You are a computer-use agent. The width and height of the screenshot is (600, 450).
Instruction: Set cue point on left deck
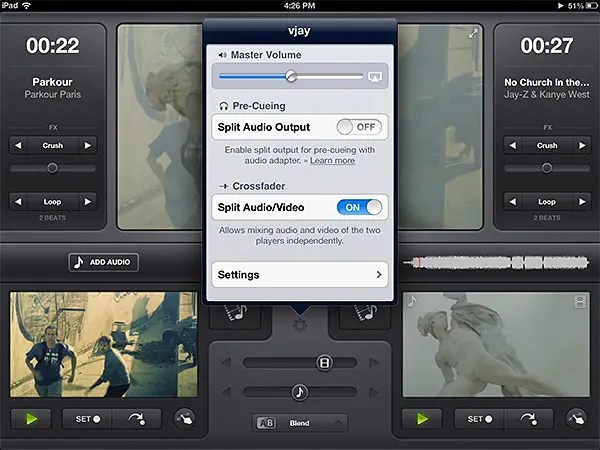[x=87, y=419]
